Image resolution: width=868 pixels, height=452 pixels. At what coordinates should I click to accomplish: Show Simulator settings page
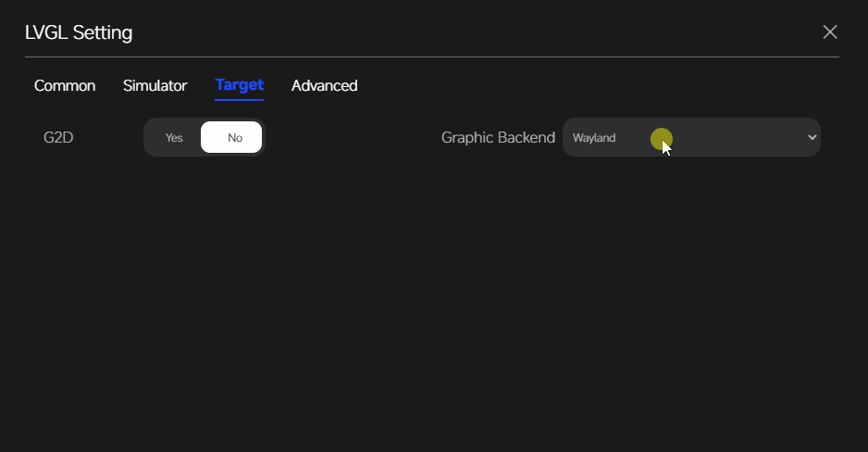click(x=155, y=85)
